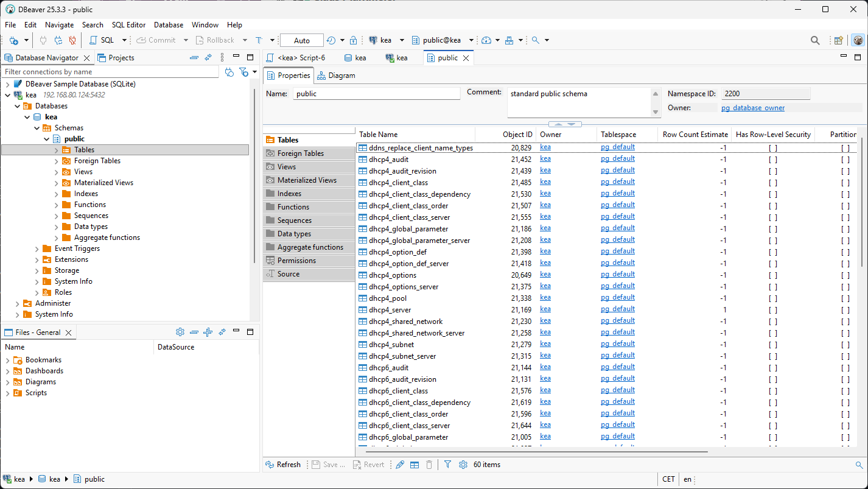The height and width of the screenshot is (489, 868).
Task: Click the gear icon in Files panel header
Action: point(180,332)
